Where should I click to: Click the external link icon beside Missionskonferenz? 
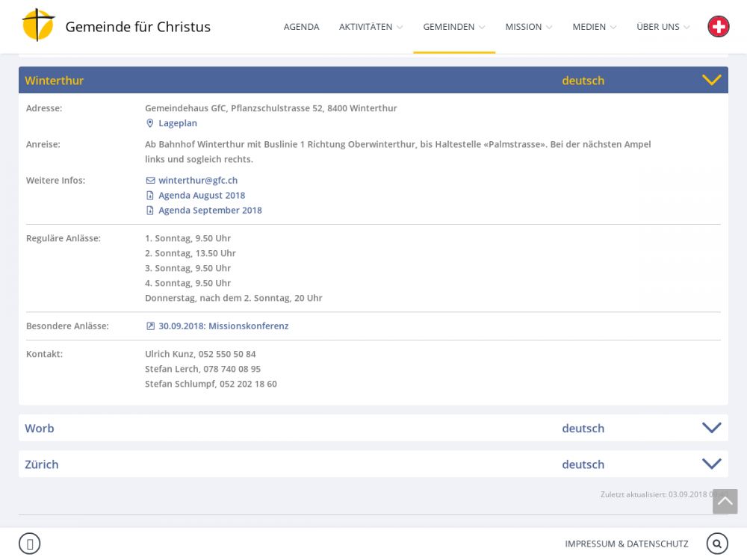tap(150, 326)
